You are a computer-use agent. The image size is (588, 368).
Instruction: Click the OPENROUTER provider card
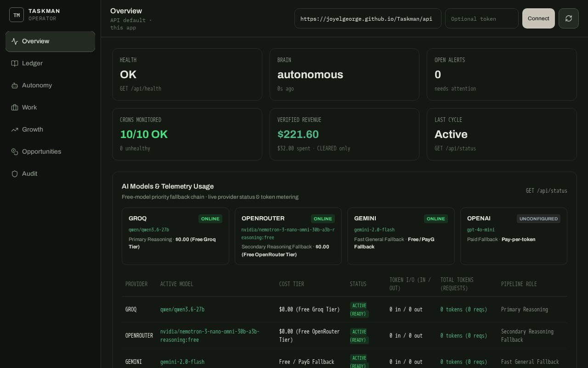point(288,236)
